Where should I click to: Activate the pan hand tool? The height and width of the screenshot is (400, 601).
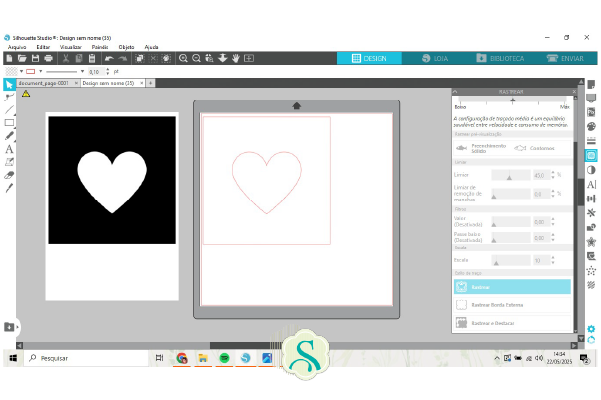point(236,58)
